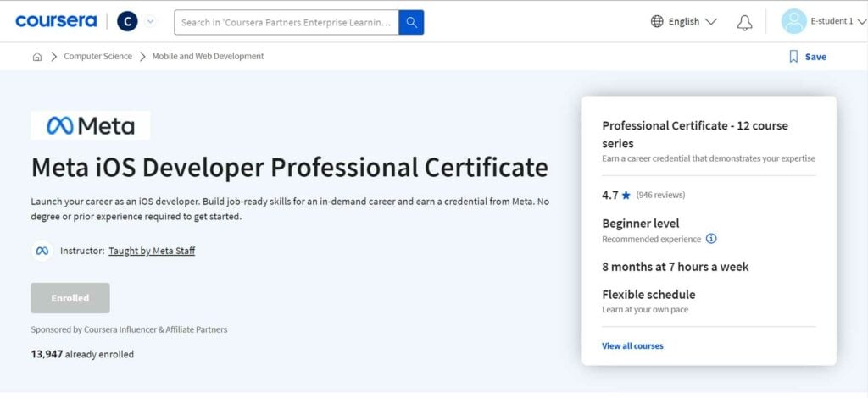The image size is (868, 398).
Task: Click the Meta logo banner
Action: (91, 125)
